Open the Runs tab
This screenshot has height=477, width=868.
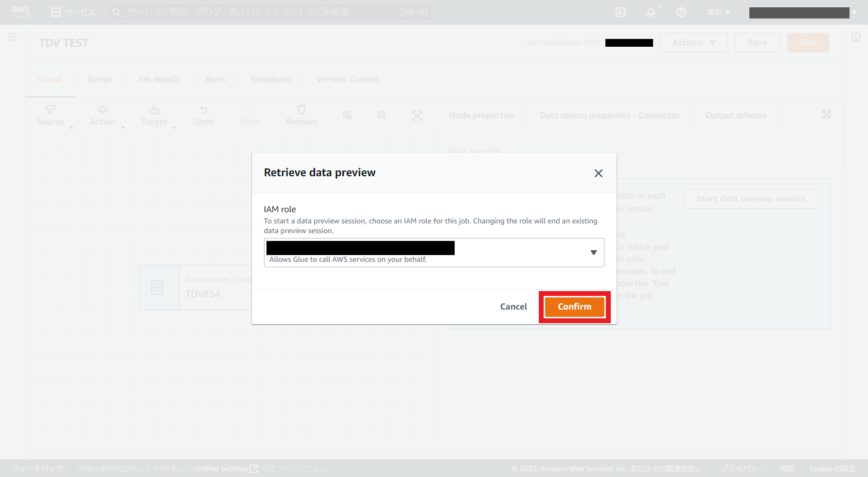(215, 79)
